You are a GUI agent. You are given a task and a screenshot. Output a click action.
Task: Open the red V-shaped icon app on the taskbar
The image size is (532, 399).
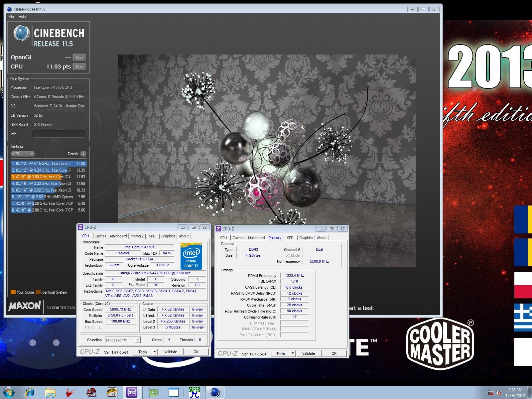71,393
